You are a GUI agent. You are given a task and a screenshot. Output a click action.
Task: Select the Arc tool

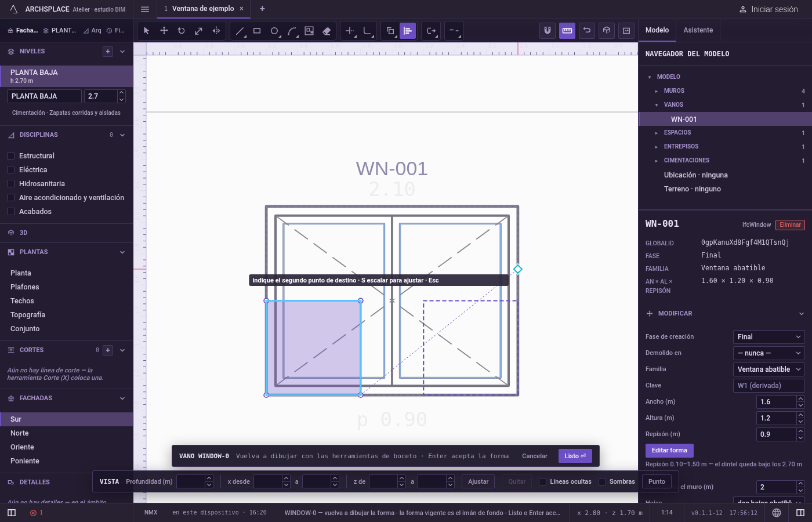[292, 31]
